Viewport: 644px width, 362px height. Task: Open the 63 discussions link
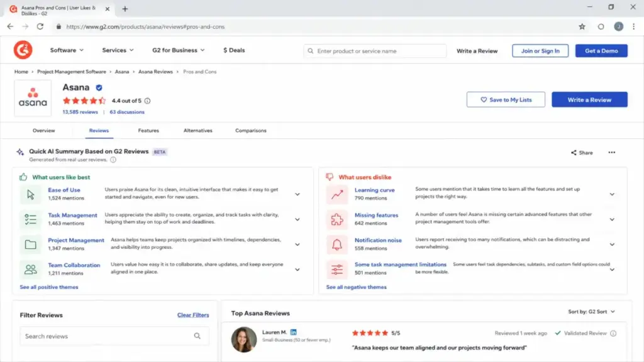127,112
